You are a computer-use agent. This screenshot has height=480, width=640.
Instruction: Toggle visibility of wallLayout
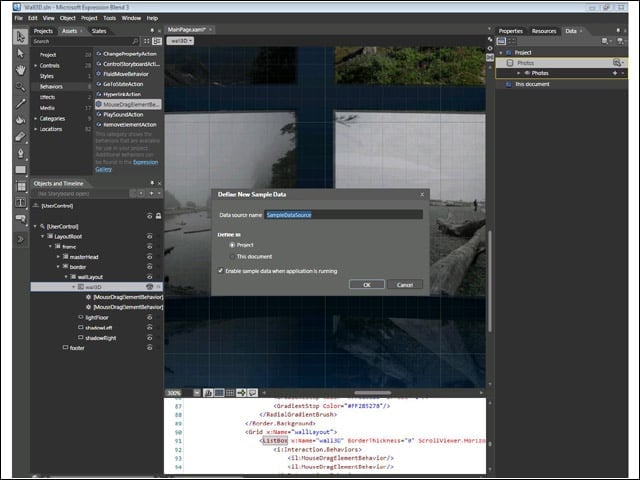pyautogui.click(x=149, y=277)
